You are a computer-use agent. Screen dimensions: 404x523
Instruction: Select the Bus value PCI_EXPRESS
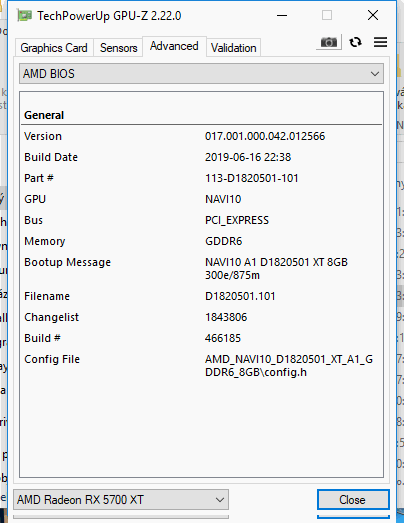[x=237, y=220]
